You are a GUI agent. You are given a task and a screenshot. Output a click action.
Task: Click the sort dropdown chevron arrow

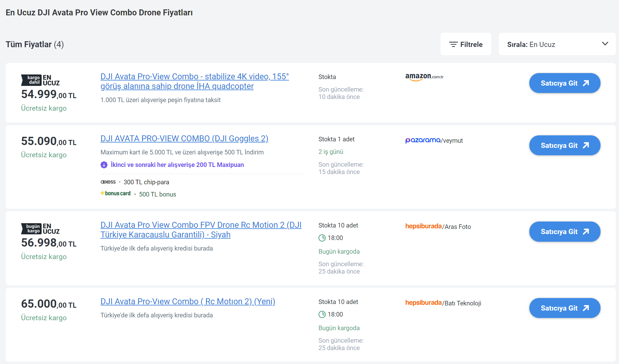click(605, 44)
